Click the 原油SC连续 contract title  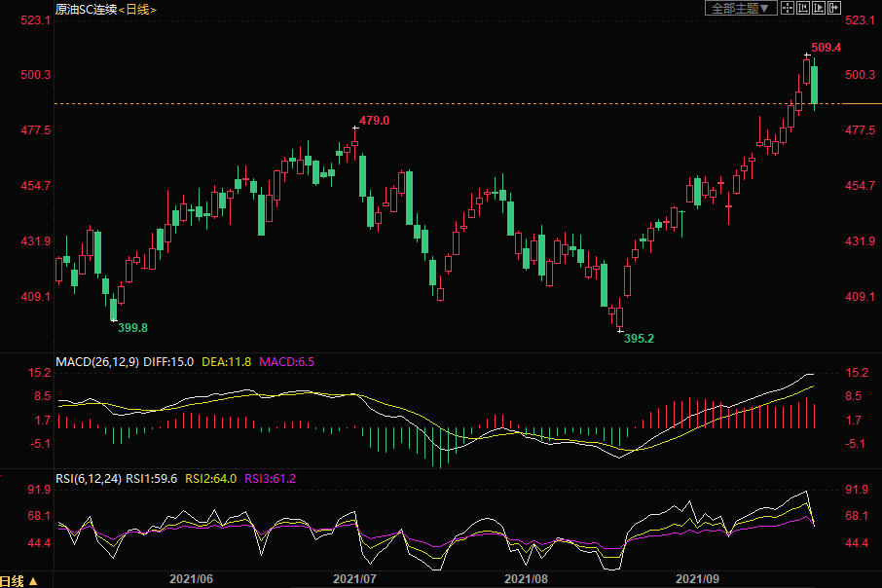86,9
